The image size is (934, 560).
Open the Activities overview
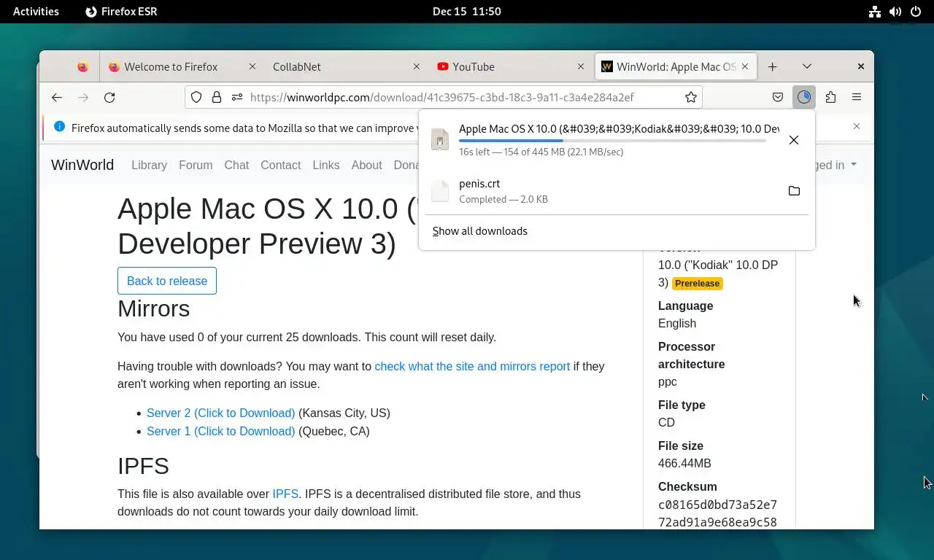36,11
